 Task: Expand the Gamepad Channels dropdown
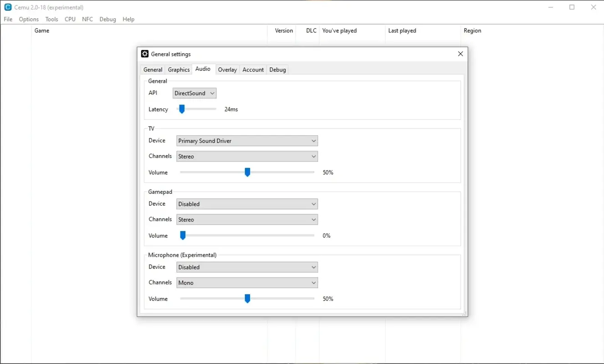(x=246, y=219)
